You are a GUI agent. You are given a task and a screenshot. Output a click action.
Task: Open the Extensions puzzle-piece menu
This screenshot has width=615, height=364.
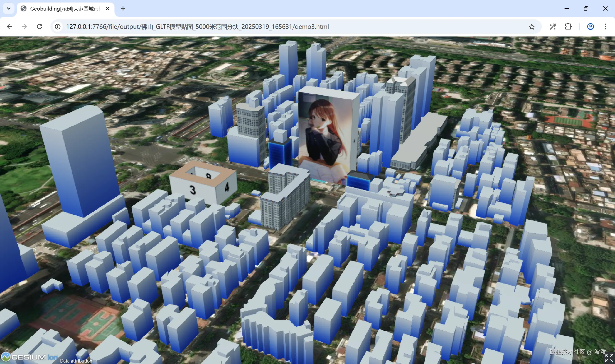[568, 26]
